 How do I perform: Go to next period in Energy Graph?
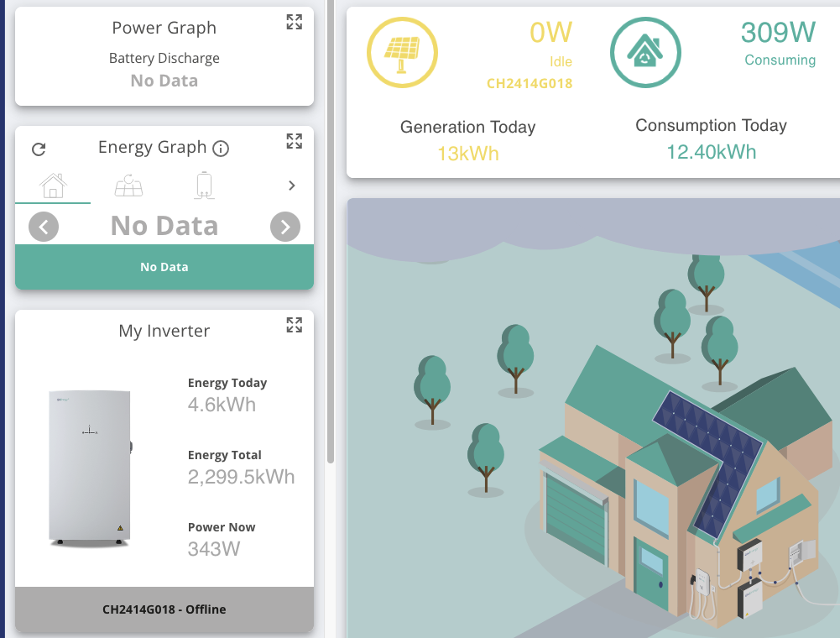285,227
